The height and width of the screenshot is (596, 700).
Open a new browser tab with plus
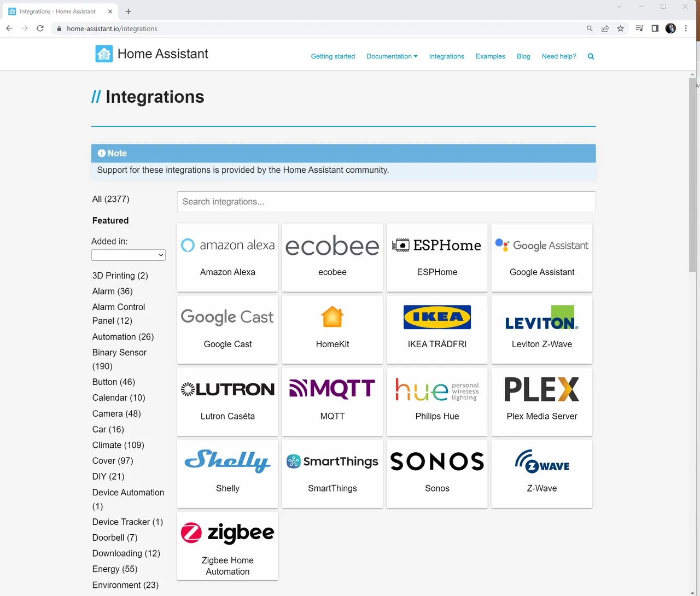[129, 11]
